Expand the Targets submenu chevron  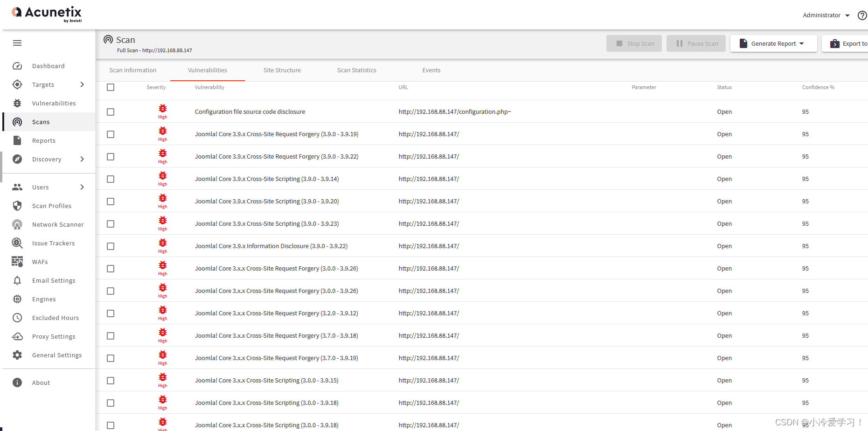82,84
